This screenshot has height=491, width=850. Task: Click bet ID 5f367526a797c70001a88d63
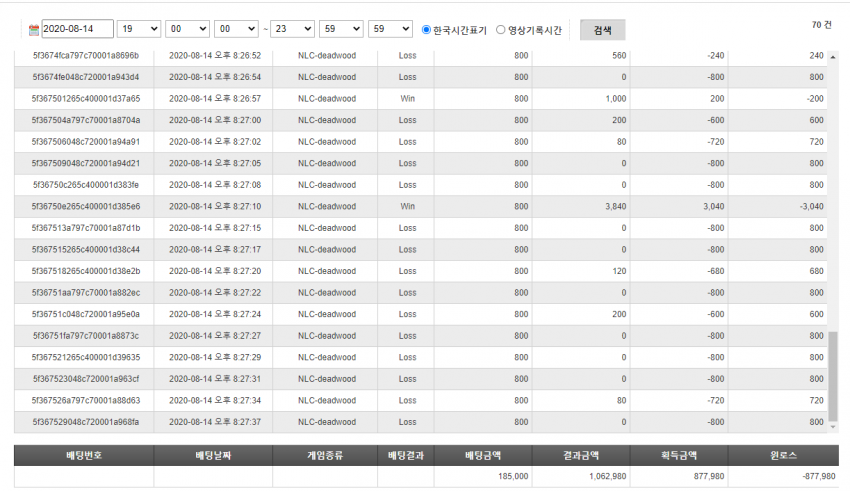[86, 400]
